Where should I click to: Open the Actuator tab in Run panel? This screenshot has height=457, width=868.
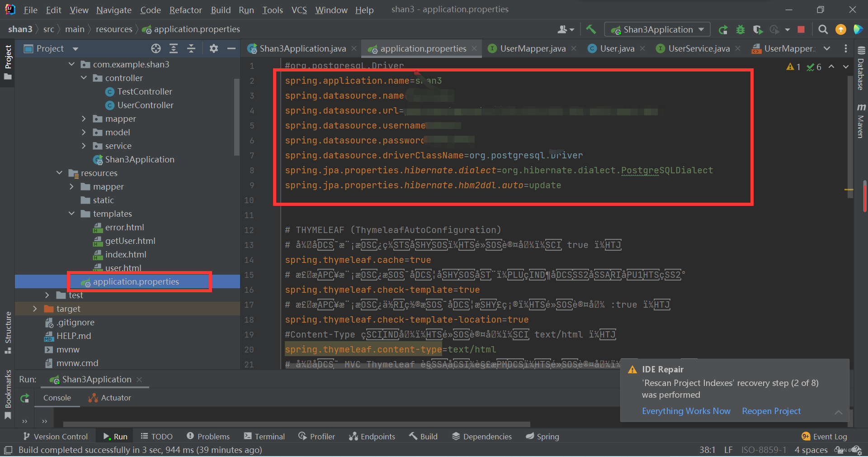pyautogui.click(x=110, y=398)
